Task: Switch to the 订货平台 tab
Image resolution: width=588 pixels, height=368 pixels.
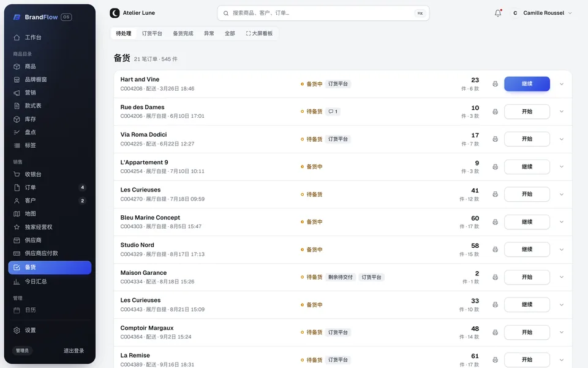Action: (x=152, y=33)
